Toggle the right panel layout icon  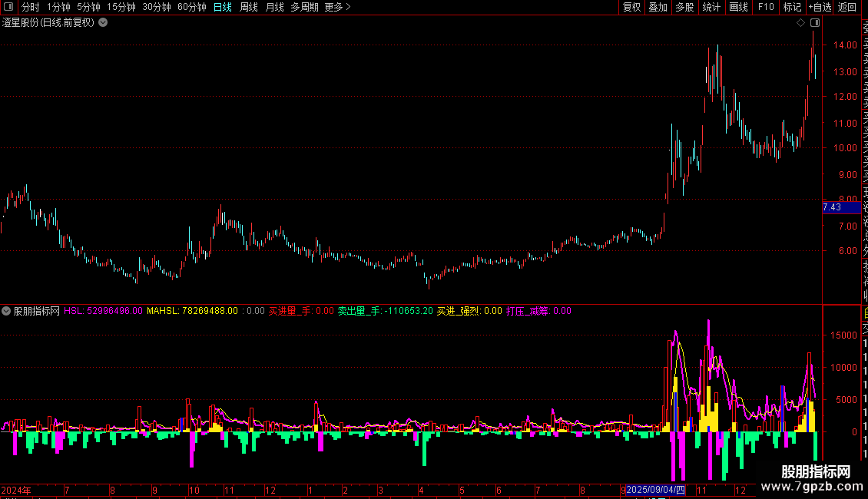pyautogui.click(x=815, y=23)
